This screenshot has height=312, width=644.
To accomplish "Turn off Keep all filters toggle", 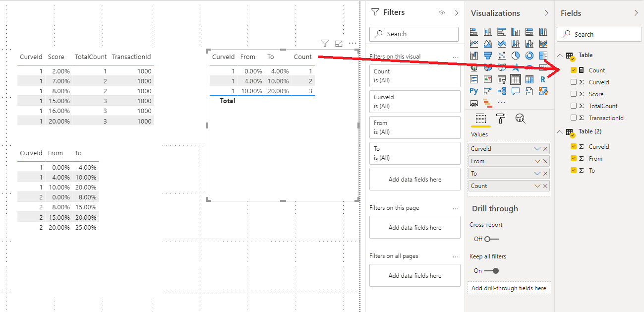I will pos(491,271).
